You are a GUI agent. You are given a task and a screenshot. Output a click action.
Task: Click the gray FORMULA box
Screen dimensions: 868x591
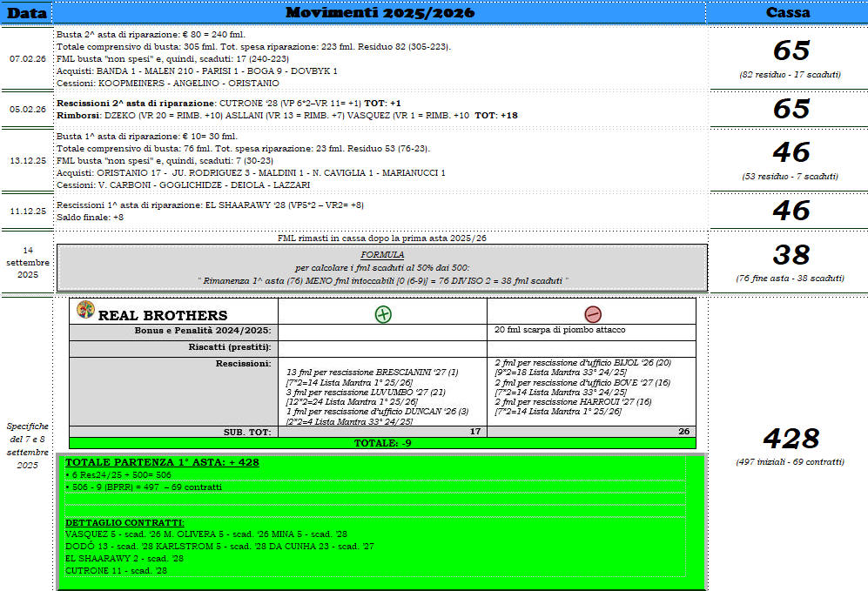click(x=381, y=267)
